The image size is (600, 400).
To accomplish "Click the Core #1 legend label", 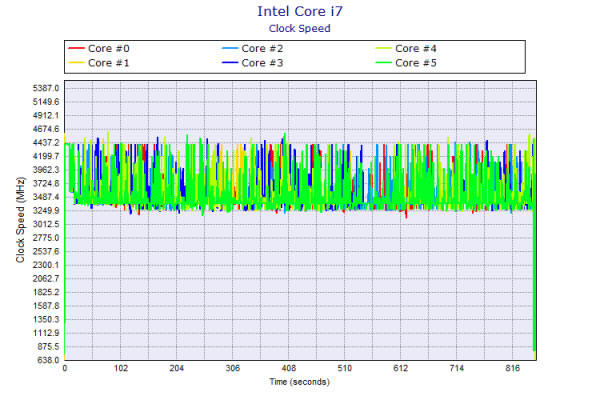I will [x=109, y=63].
